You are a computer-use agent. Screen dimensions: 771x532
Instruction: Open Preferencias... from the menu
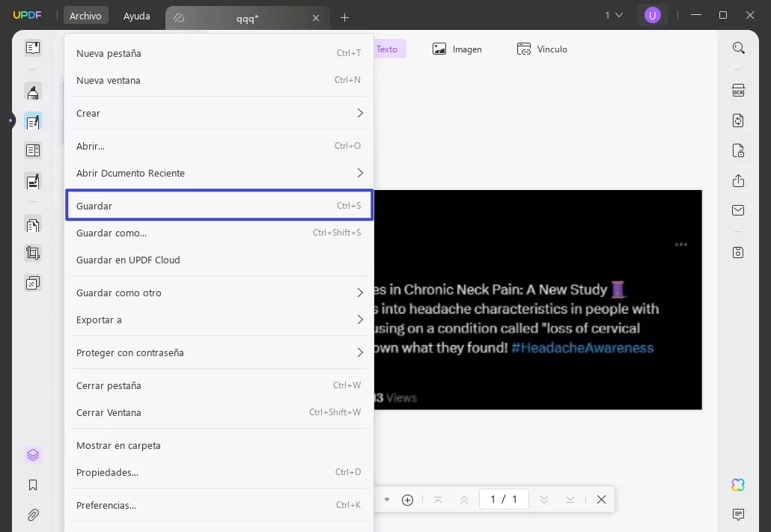(x=219, y=506)
